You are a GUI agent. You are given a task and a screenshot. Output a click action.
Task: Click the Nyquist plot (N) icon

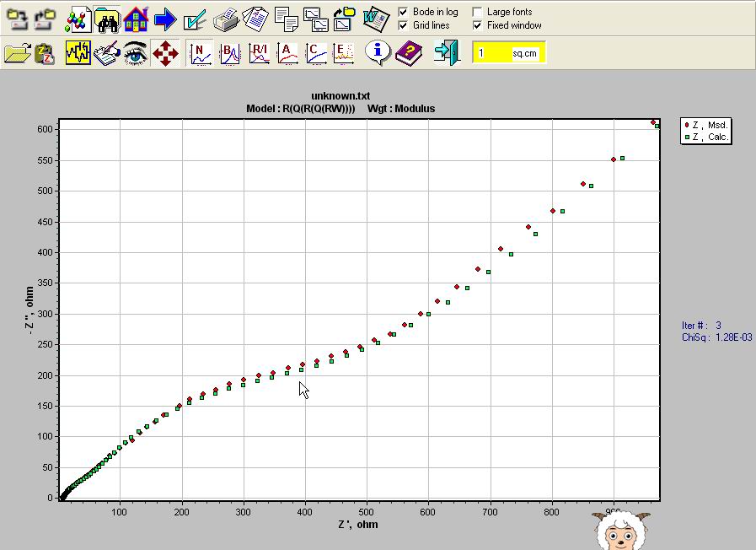(x=200, y=53)
